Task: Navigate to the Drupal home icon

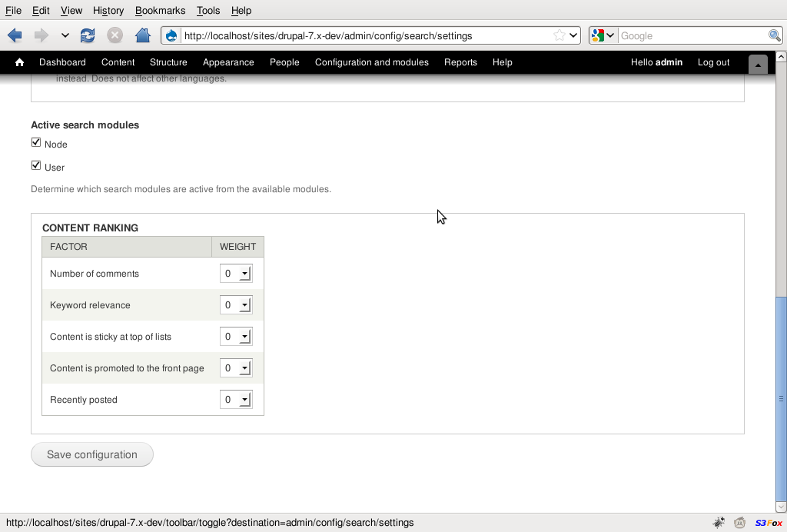Action: click(19, 62)
